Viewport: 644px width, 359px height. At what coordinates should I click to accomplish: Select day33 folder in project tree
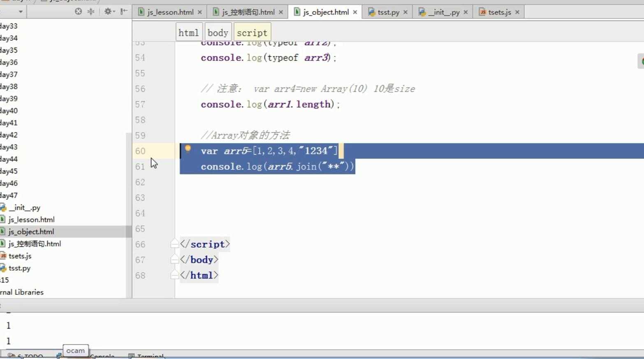(x=9, y=26)
